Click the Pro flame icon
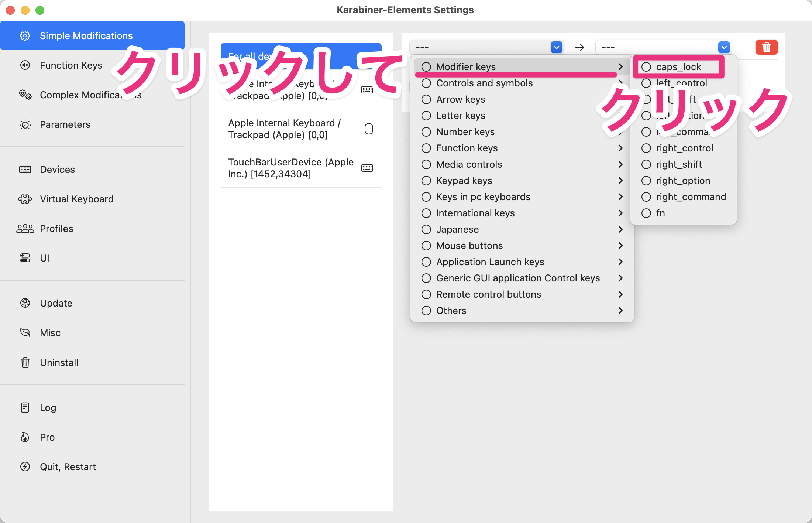The image size is (812, 523). tap(25, 437)
